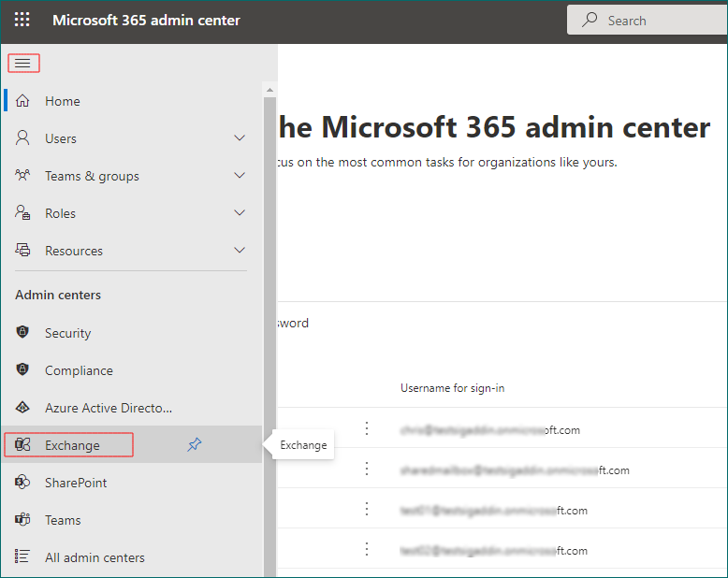Image resolution: width=728 pixels, height=578 pixels.
Task: Open more options for first user row
Action: 367,428
